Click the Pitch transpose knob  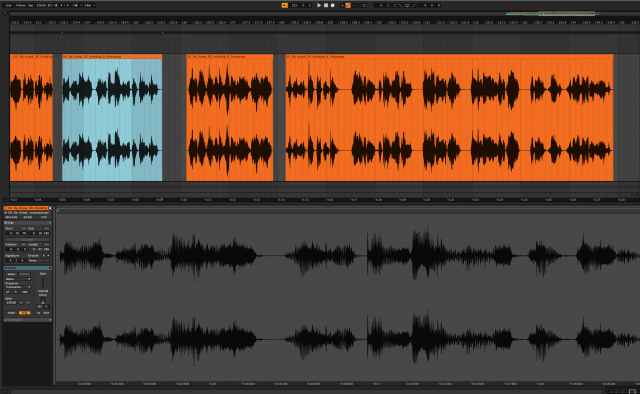[x=42, y=299]
